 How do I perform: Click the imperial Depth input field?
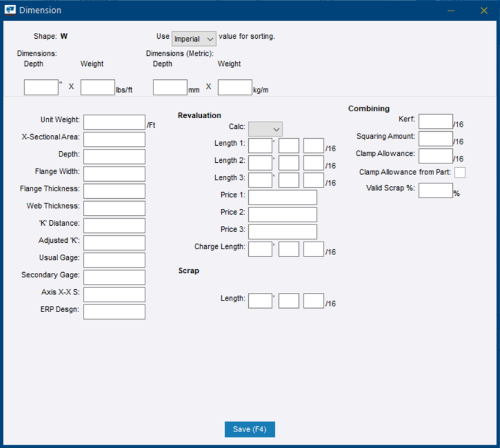tap(41, 86)
